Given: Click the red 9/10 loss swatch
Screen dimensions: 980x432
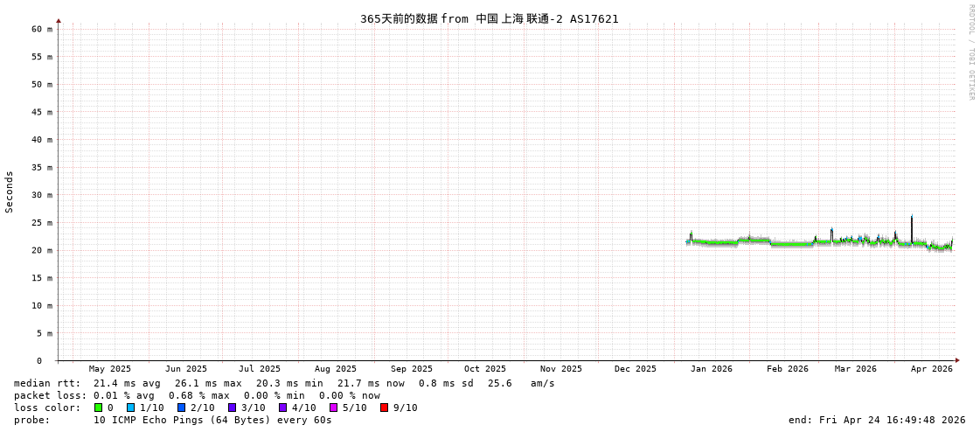Looking at the screenshot, I should pos(384,408).
